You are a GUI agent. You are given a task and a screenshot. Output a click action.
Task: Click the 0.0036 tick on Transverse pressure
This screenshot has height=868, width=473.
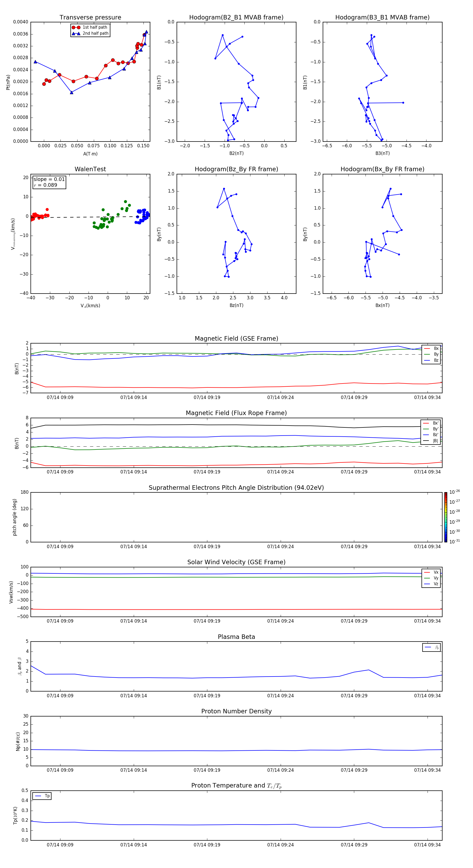pos(20,34)
